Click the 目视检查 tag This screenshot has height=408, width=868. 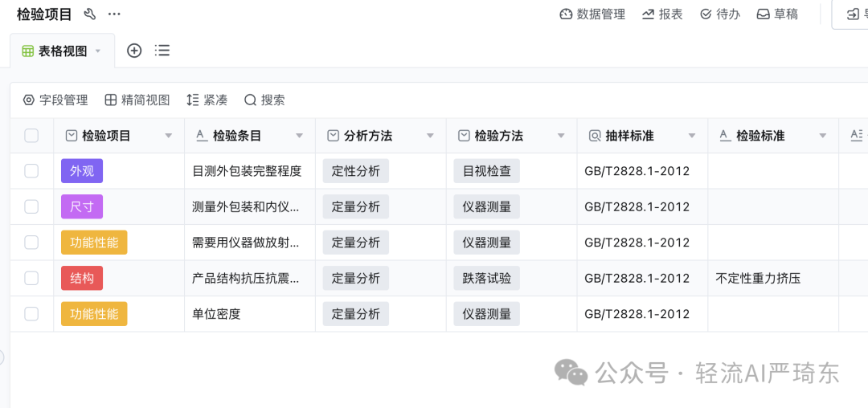coord(486,171)
